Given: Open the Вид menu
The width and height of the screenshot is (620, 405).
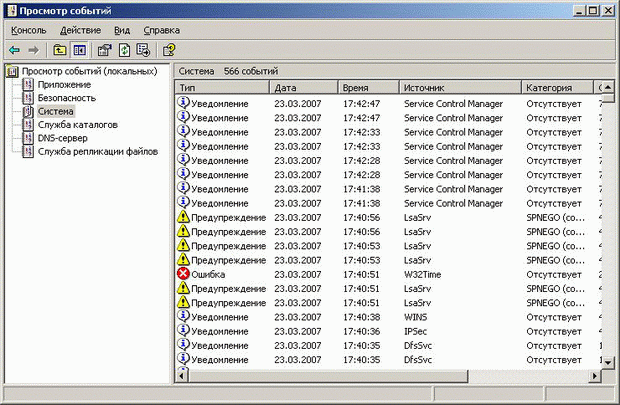Looking at the screenshot, I should (x=122, y=30).
